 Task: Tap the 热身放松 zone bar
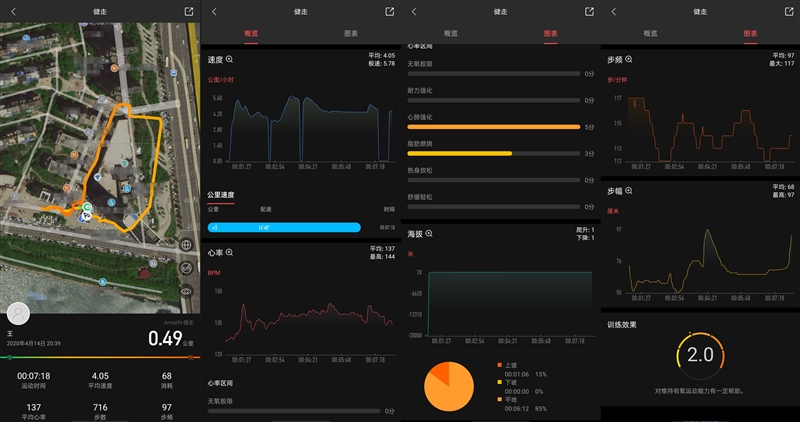pos(494,180)
